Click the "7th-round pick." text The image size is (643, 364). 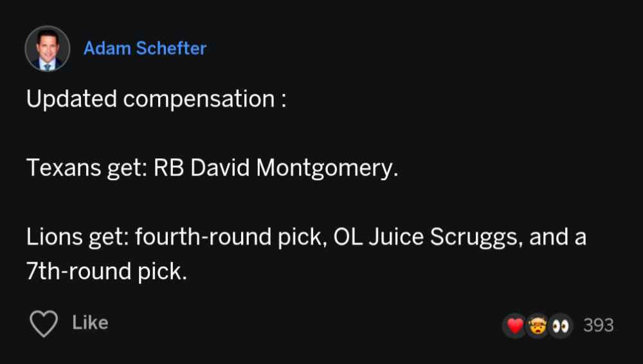[107, 272]
